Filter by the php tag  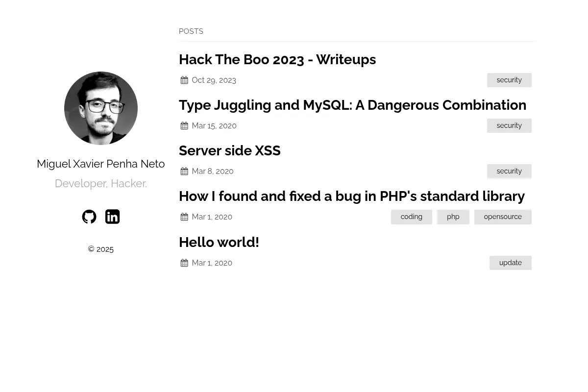[x=453, y=217]
